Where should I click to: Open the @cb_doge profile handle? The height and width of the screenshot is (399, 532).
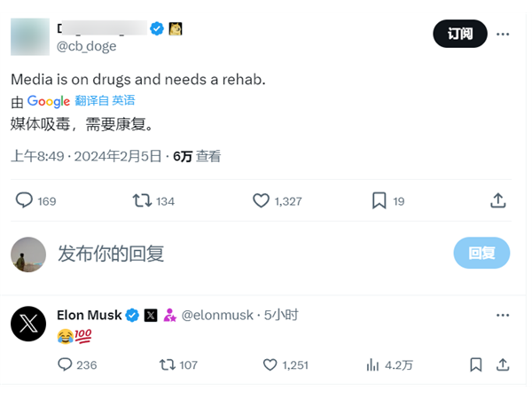click(x=87, y=46)
